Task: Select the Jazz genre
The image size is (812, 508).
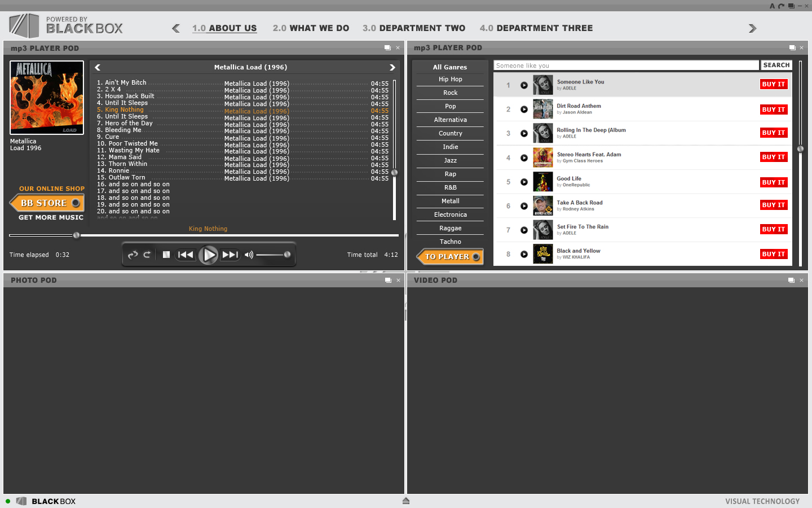Action: point(450,161)
